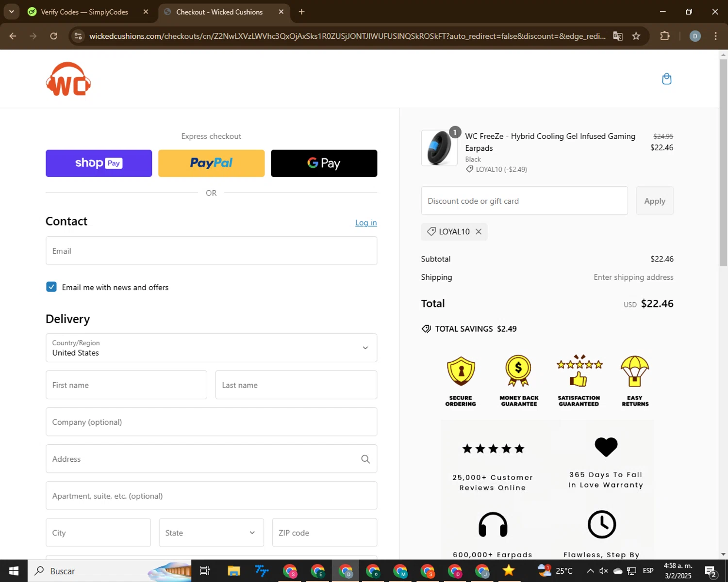Viewport: 728px width, 582px height.
Task: Click the ESP language indicator
Action: [648, 571]
